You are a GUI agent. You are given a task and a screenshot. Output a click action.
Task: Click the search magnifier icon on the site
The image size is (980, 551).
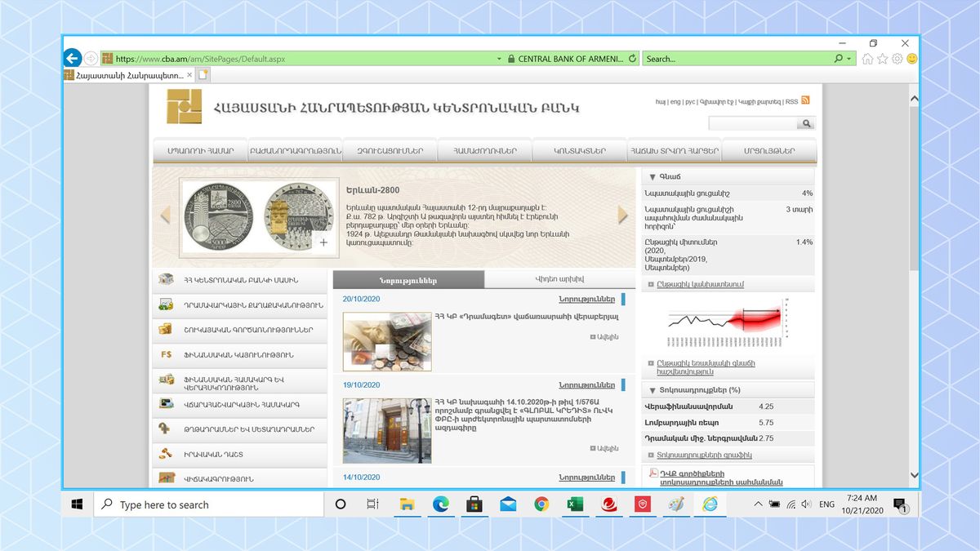805,122
